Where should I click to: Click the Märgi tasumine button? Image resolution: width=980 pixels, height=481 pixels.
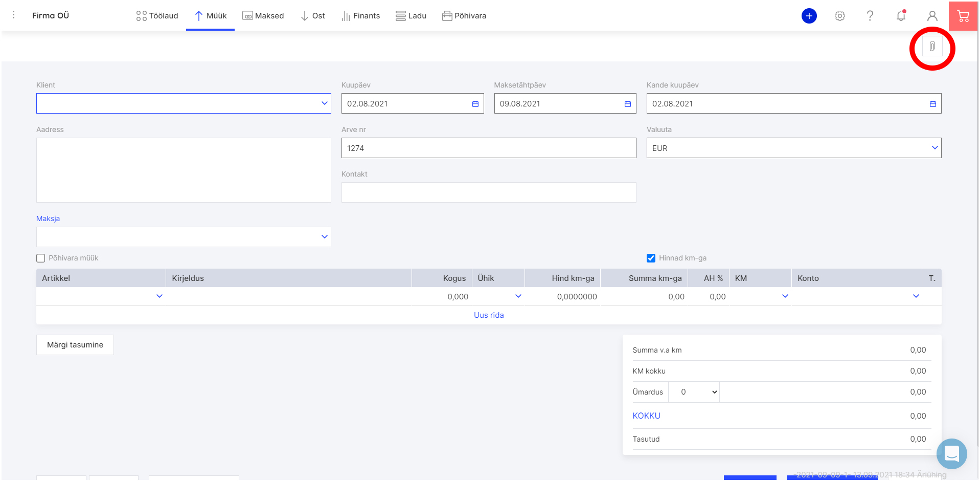(75, 345)
